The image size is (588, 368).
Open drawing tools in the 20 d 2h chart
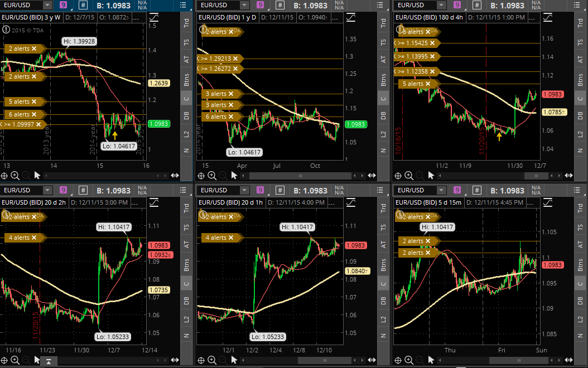coord(154,203)
